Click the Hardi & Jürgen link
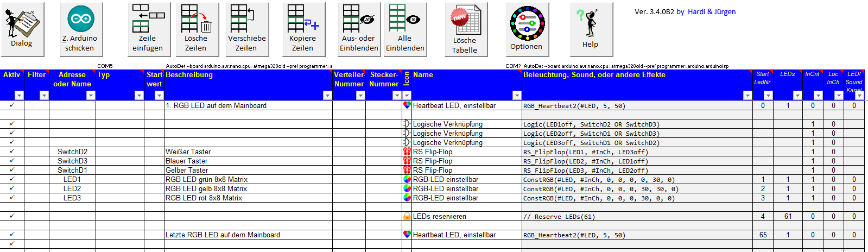The height and width of the screenshot is (252, 868). (x=711, y=12)
